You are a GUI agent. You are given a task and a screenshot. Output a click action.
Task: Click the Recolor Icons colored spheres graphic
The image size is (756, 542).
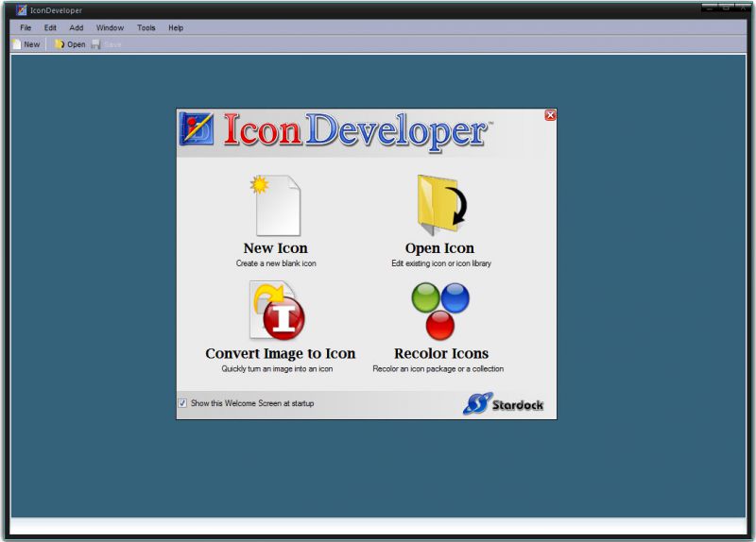tap(440, 312)
